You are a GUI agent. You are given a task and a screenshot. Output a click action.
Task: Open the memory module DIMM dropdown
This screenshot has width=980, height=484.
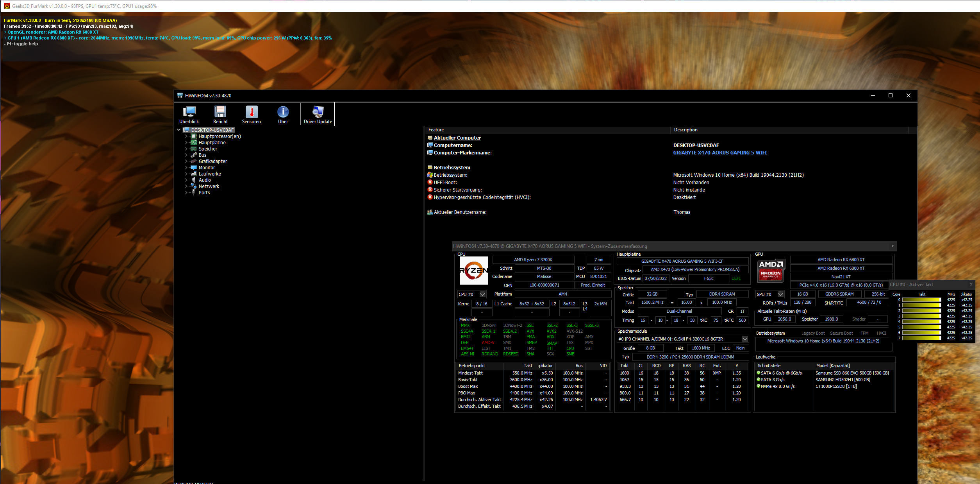(x=745, y=339)
